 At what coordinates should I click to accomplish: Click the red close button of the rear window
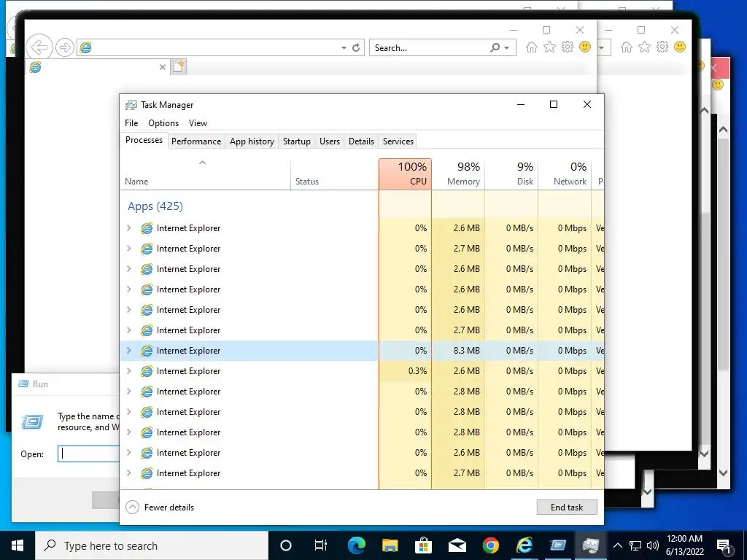click(x=720, y=68)
